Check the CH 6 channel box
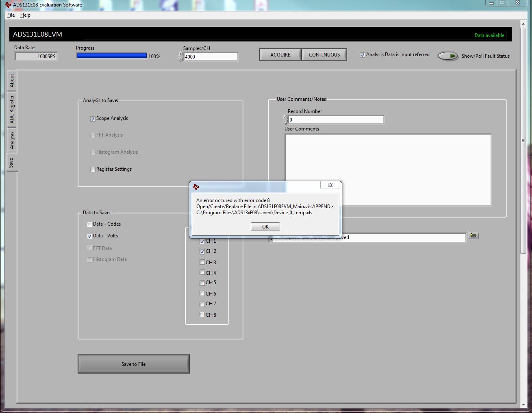 pyautogui.click(x=202, y=293)
